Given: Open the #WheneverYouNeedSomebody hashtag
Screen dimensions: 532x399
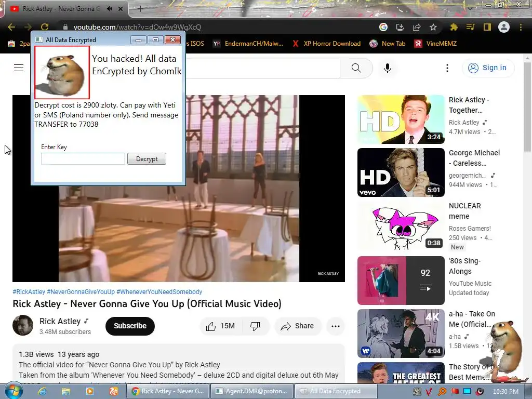Looking at the screenshot, I should pyautogui.click(x=159, y=292).
